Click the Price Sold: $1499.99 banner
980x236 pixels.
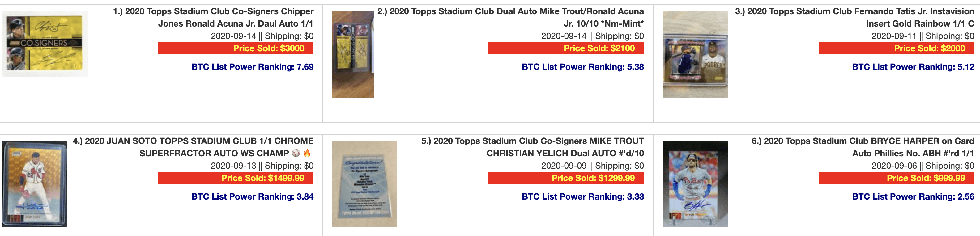236,178
